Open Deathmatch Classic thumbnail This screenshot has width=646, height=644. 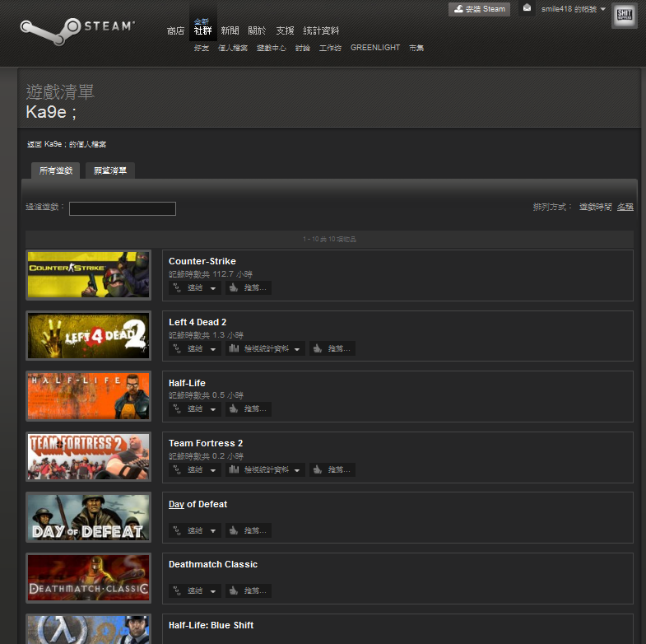coord(89,578)
